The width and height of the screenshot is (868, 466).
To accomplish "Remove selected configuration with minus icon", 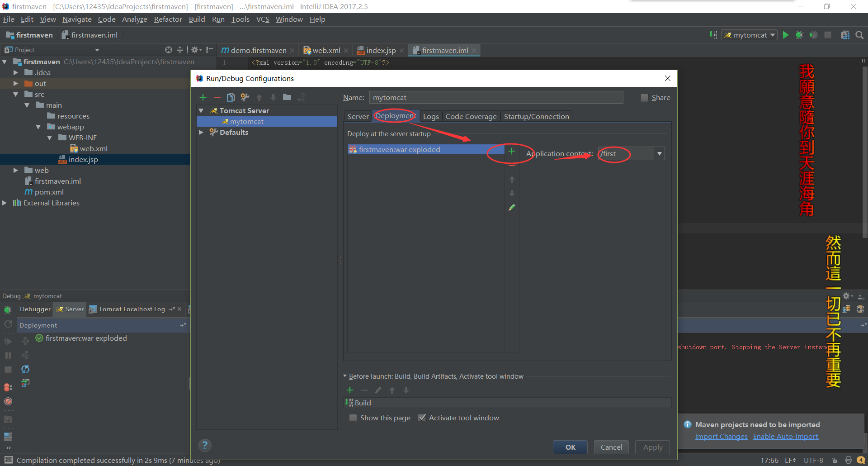I will pos(217,97).
